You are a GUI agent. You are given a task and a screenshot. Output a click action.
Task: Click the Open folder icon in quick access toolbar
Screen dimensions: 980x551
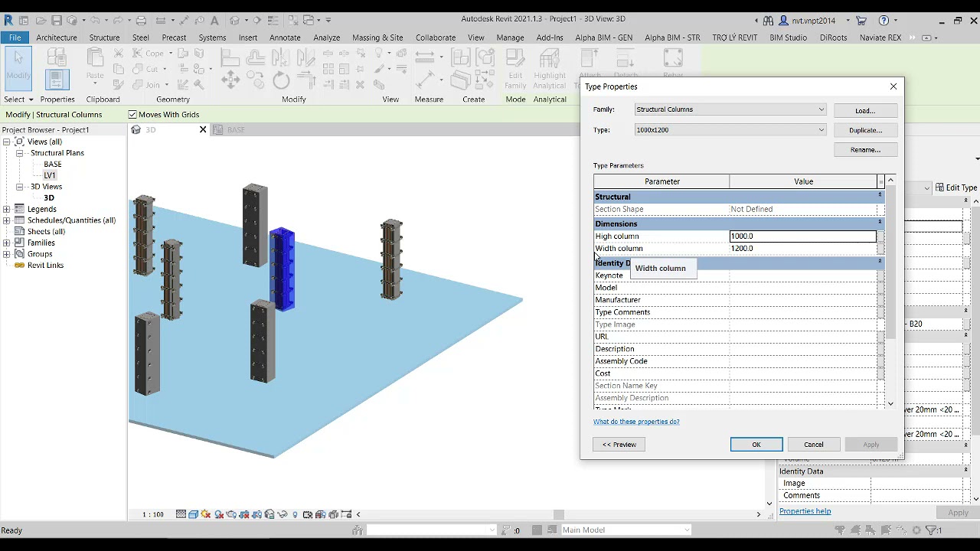click(41, 21)
